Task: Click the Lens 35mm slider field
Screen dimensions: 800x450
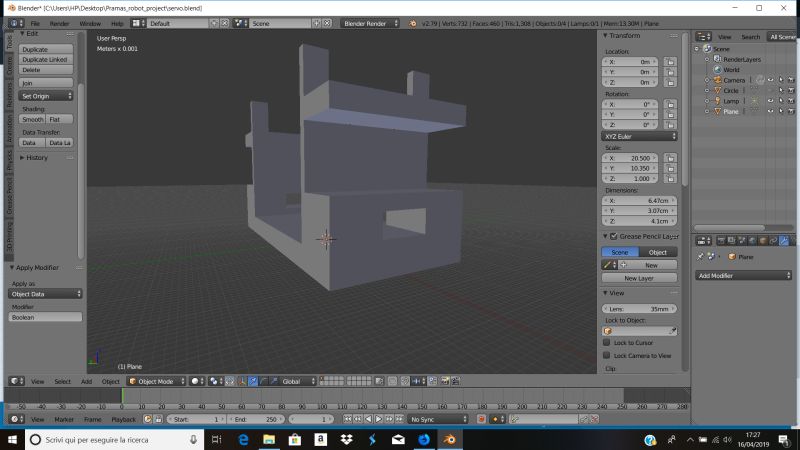Action: point(639,309)
